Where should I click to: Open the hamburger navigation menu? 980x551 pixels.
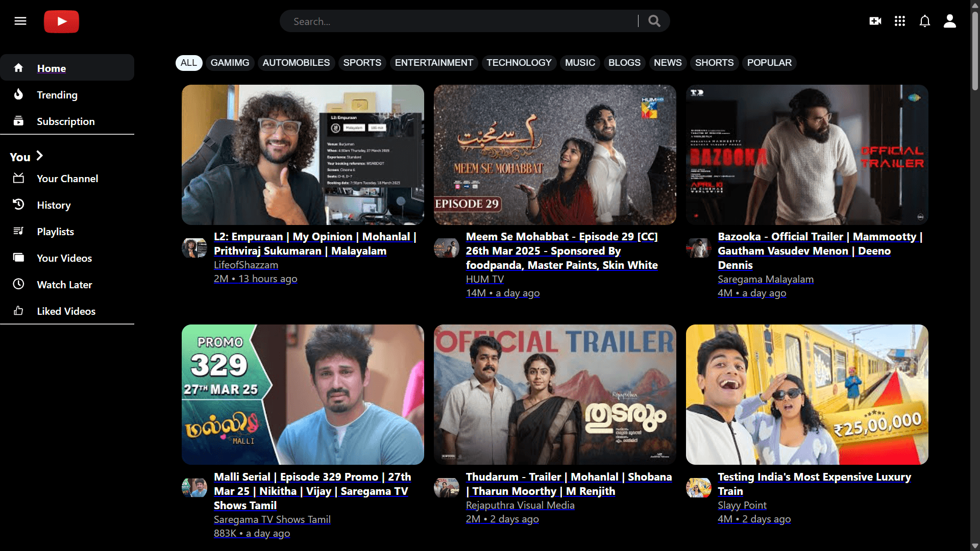20,21
